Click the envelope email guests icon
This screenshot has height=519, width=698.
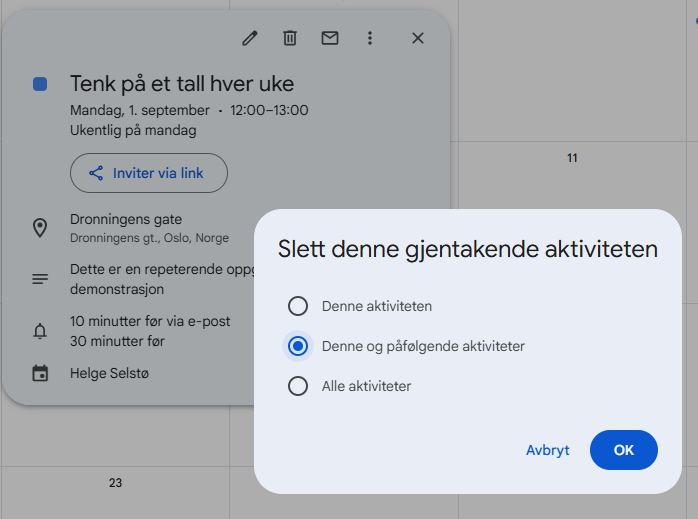[x=329, y=38]
